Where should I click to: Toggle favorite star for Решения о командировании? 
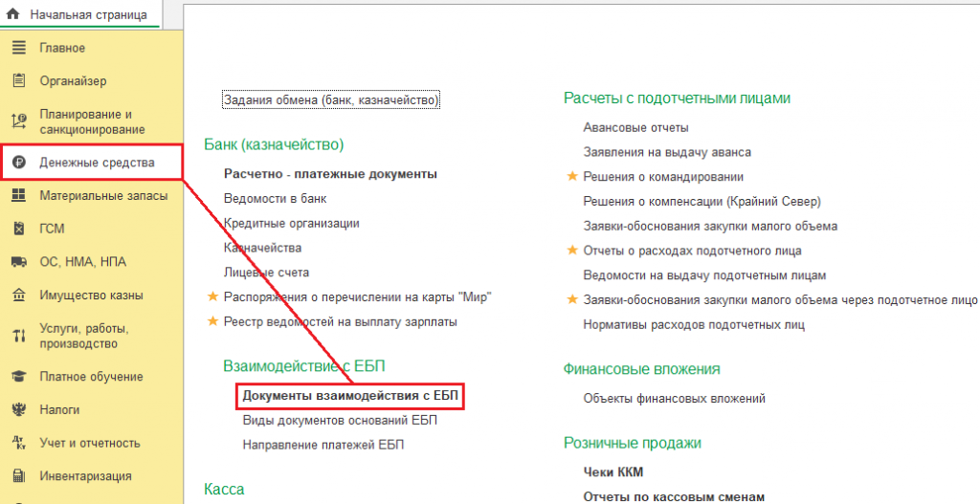[x=572, y=176]
